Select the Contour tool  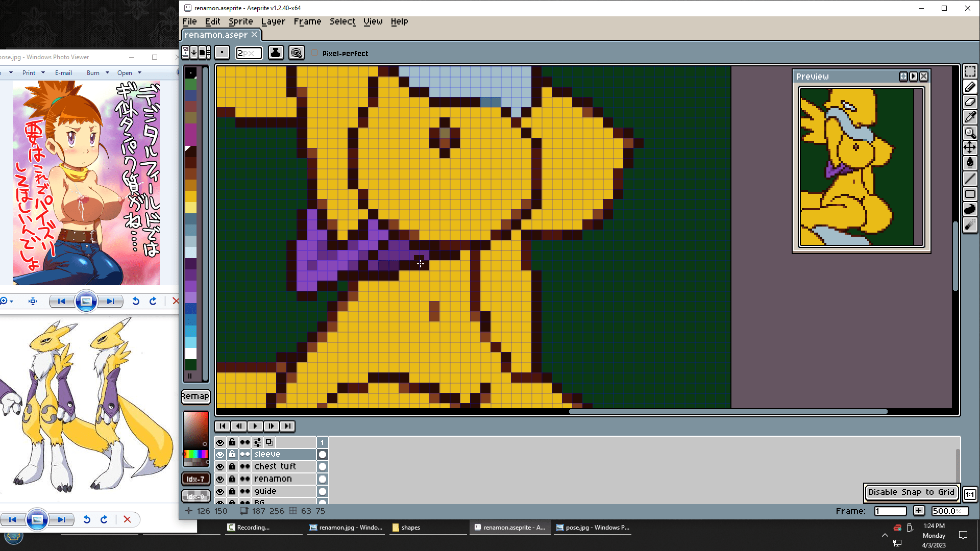[970, 209]
